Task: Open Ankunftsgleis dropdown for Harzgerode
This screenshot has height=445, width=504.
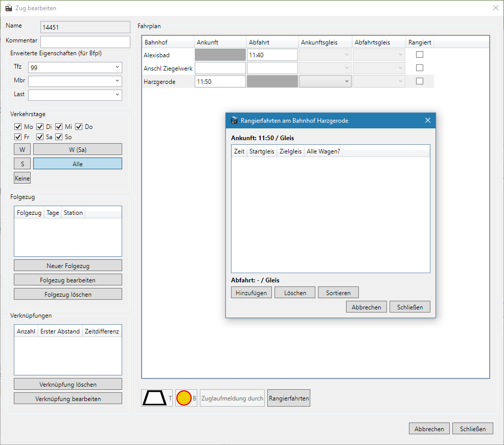Action: [325, 81]
